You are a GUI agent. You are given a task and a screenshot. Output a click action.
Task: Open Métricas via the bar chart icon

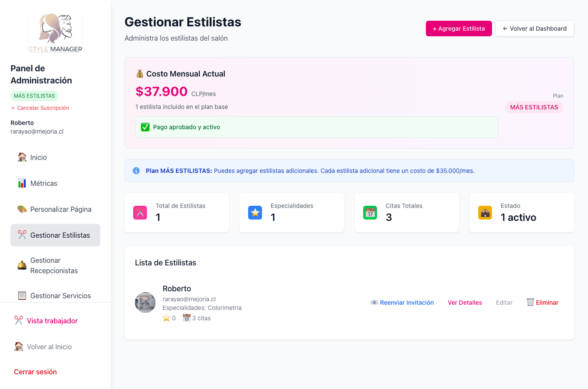click(22, 183)
